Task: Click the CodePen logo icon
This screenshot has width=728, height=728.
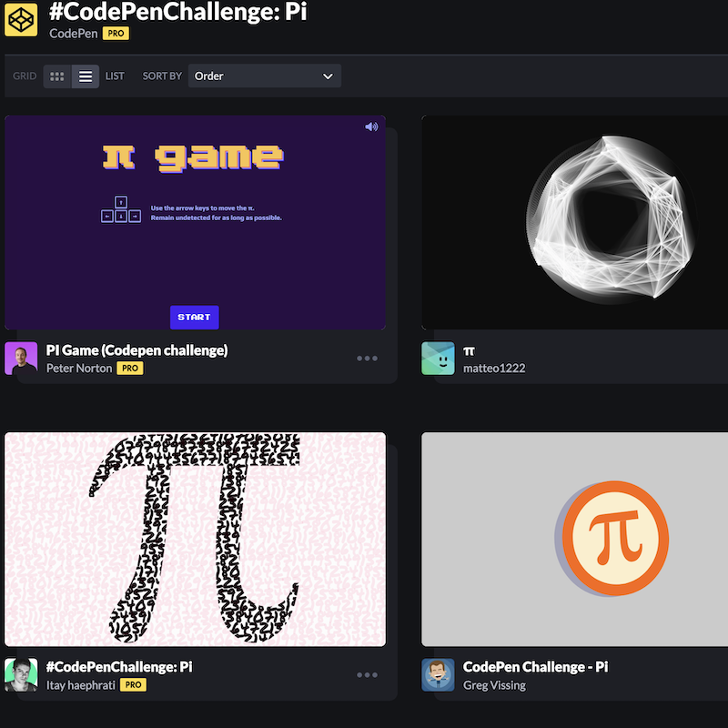Action: [21, 19]
